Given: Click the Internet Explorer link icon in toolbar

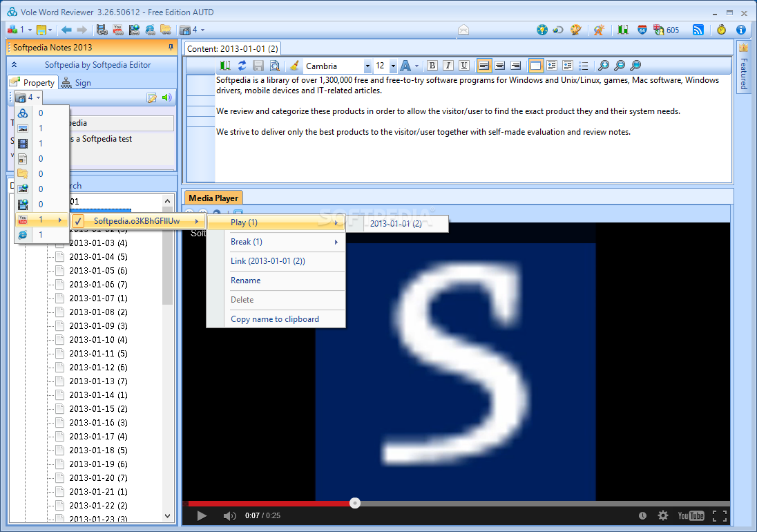Looking at the screenshot, I should (150, 30).
